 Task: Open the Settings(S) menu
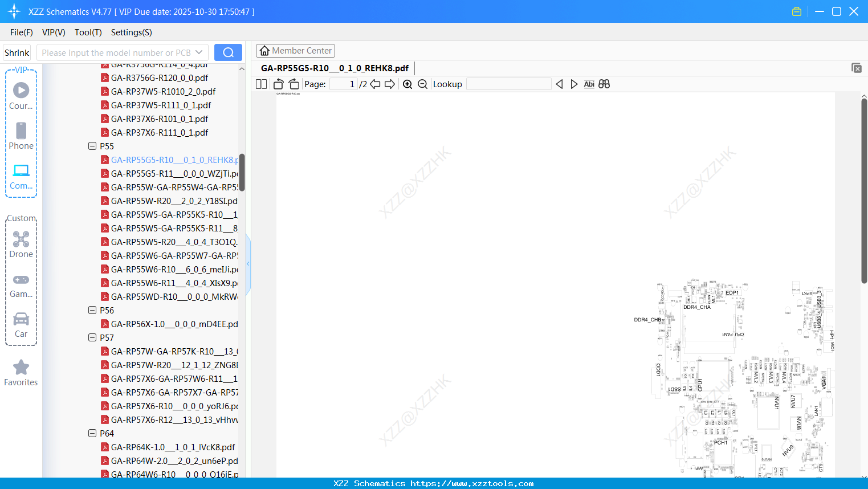coord(132,32)
